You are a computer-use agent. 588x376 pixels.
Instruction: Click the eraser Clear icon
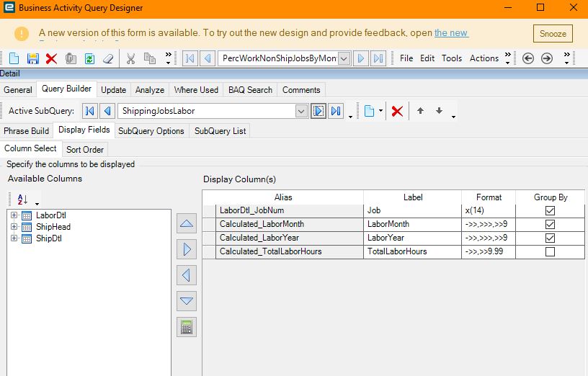click(x=108, y=58)
